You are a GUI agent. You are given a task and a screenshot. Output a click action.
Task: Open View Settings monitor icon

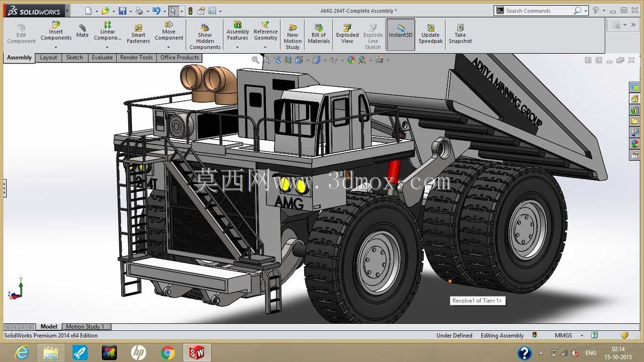(x=380, y=60)
